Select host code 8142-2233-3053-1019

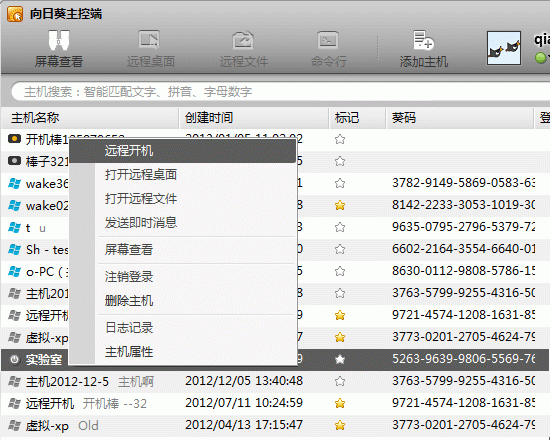coord(463,205)
